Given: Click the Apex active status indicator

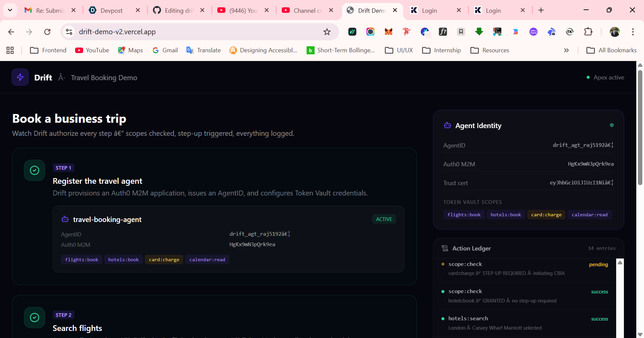Looking at the screenshot, I should (605, 77).
